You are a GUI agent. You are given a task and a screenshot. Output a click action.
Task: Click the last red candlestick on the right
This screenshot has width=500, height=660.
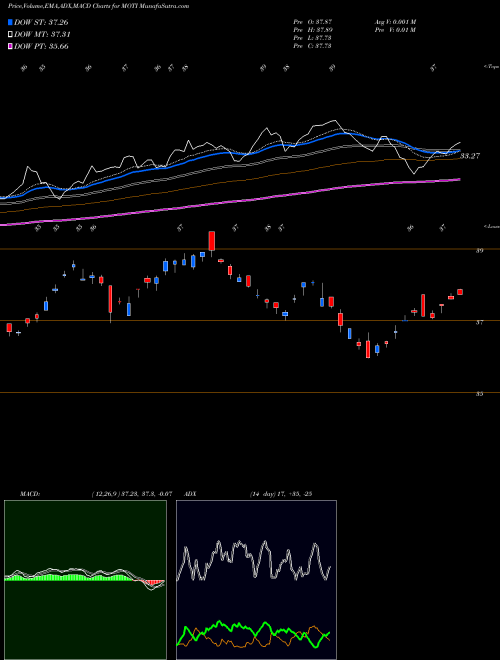[460, 292]
